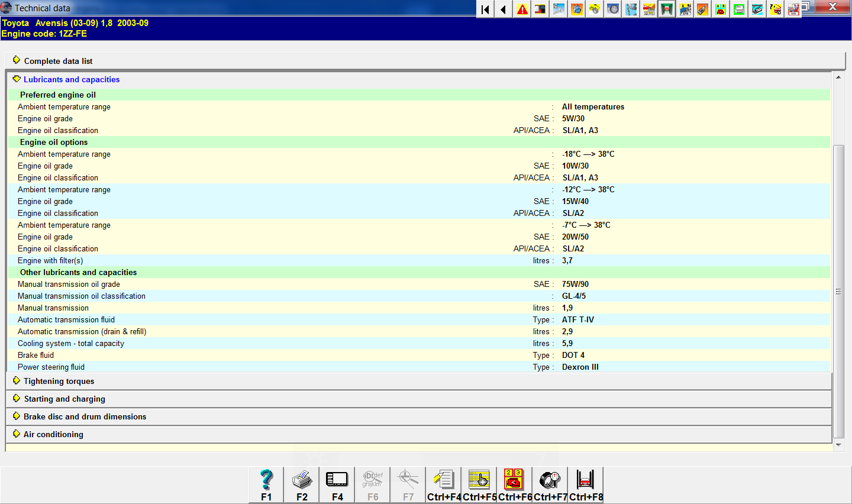Click the red warning triangle toolbar icon
Viewport: 852px width, 504px height.
pyautogui.click(x=522, y=9)
